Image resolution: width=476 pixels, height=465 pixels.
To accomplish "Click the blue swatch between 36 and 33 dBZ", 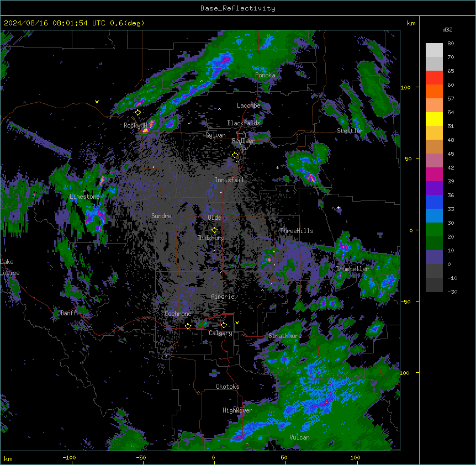I will [434, 202].
